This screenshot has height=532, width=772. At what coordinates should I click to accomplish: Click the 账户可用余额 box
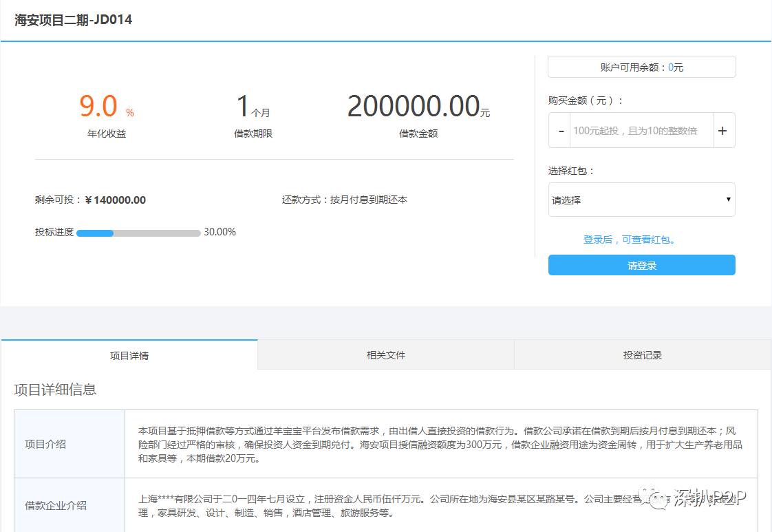click(x=641, y=67)
